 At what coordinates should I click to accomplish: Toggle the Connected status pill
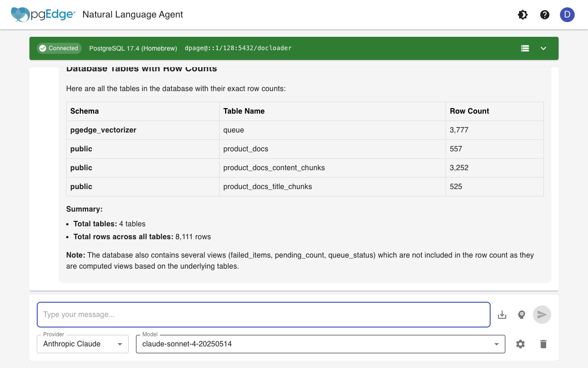coord(59,48)
